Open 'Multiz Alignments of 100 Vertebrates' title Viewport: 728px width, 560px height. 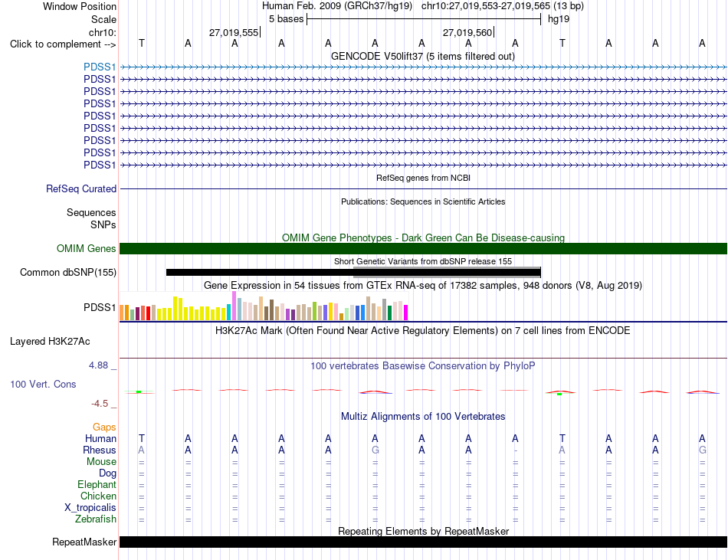click(x=422, y=416)
